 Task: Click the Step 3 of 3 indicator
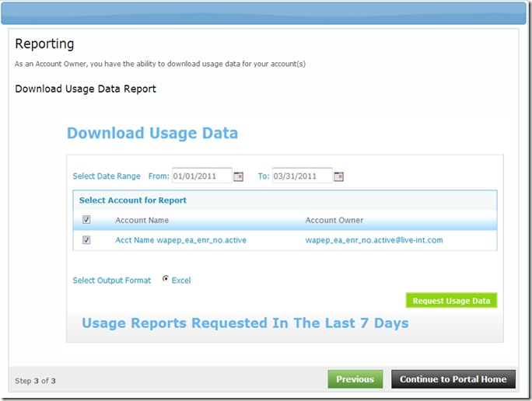(36, 381)
